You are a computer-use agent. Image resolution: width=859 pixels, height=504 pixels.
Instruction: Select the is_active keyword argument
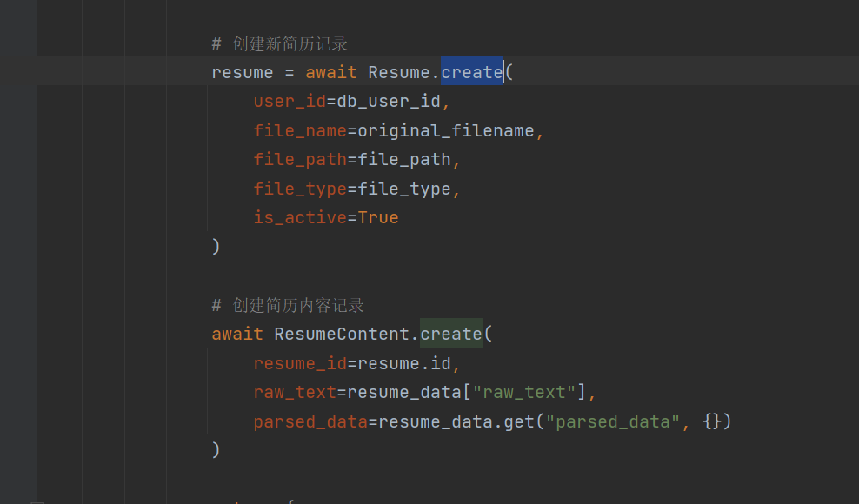pyautogui.click(x=300, y=217)
